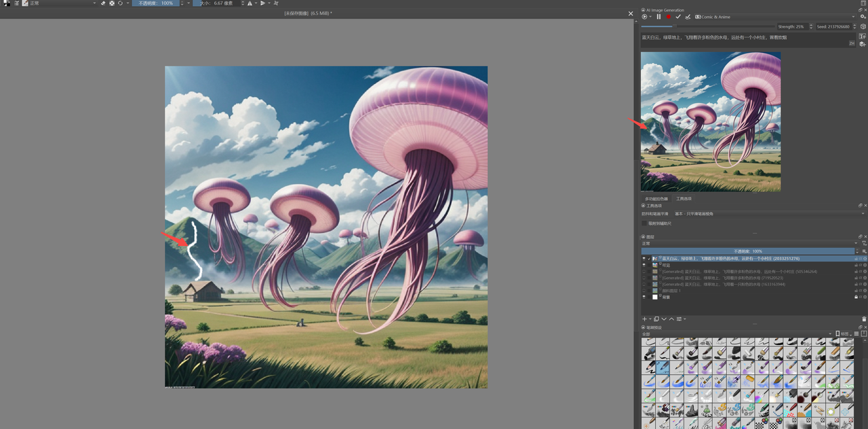Image resolution: width=868 pixels, height=429 pixels.
Task: Switch to the 工具选项 tab
Action: coord(684,199)
